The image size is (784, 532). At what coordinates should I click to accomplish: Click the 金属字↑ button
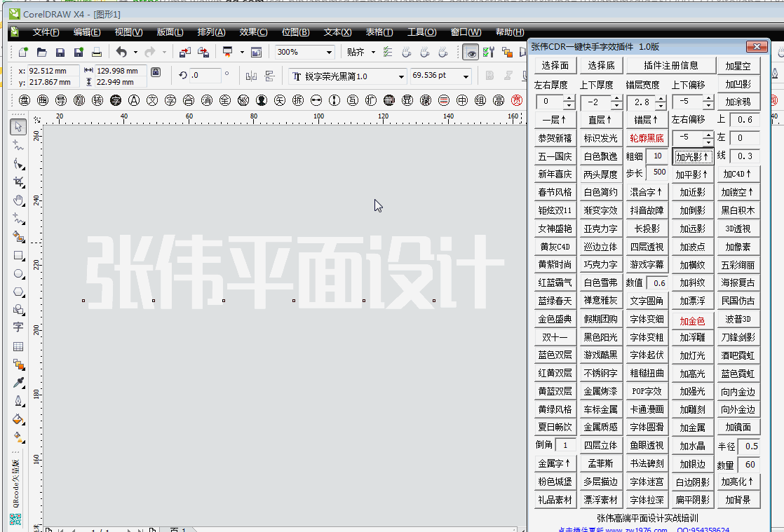click(555, 463)
